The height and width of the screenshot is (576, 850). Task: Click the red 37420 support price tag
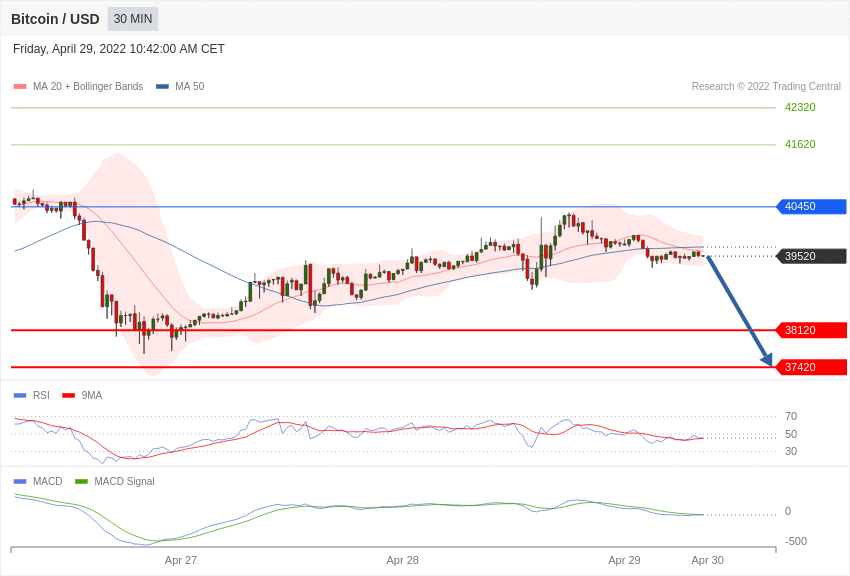point(811,367)
